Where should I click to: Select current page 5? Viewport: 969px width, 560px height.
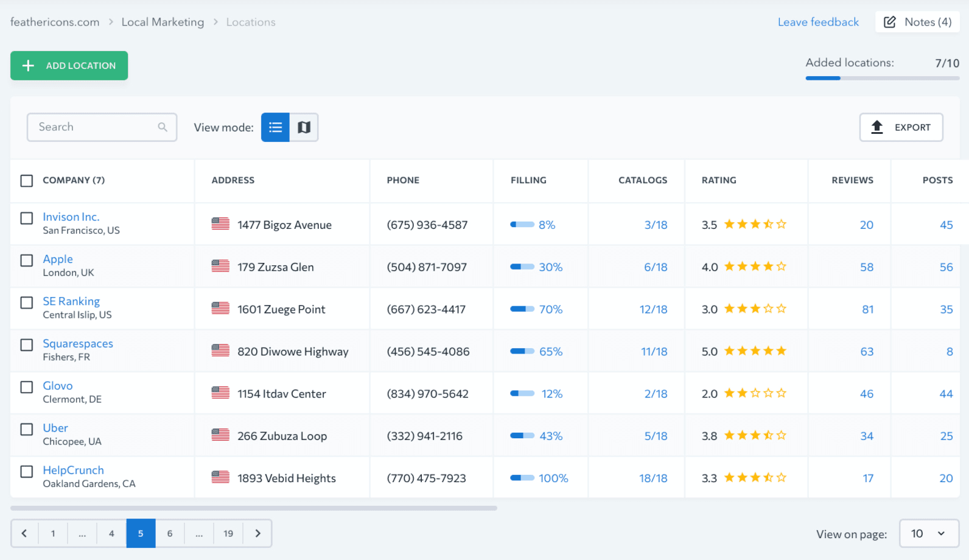[141, 533]
